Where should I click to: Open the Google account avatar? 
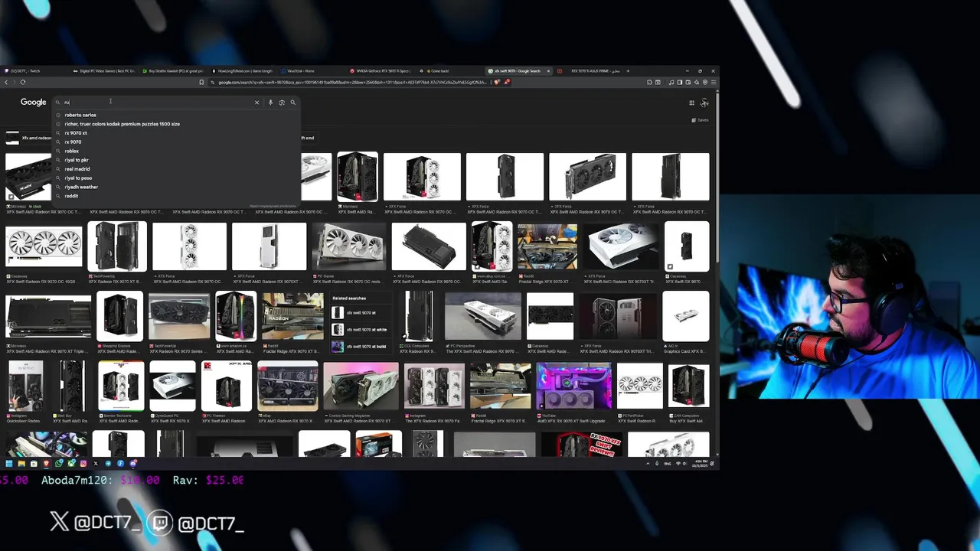click(704, 103)
